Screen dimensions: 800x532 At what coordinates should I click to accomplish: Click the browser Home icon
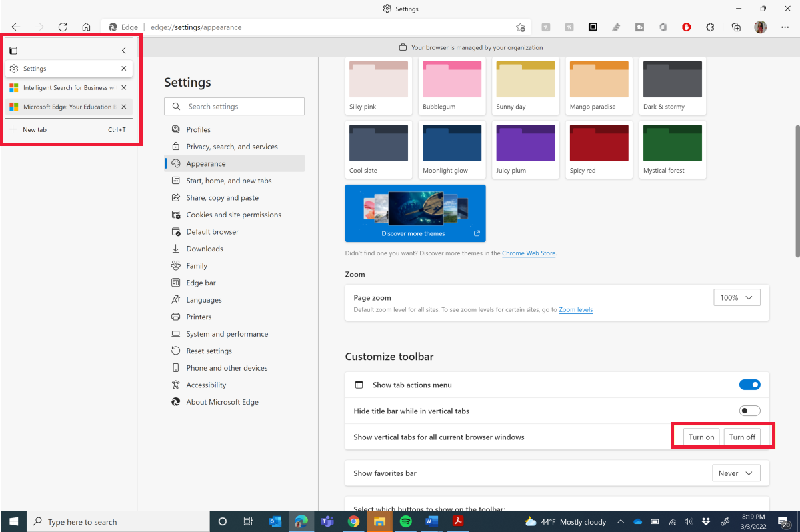[86, 27]
